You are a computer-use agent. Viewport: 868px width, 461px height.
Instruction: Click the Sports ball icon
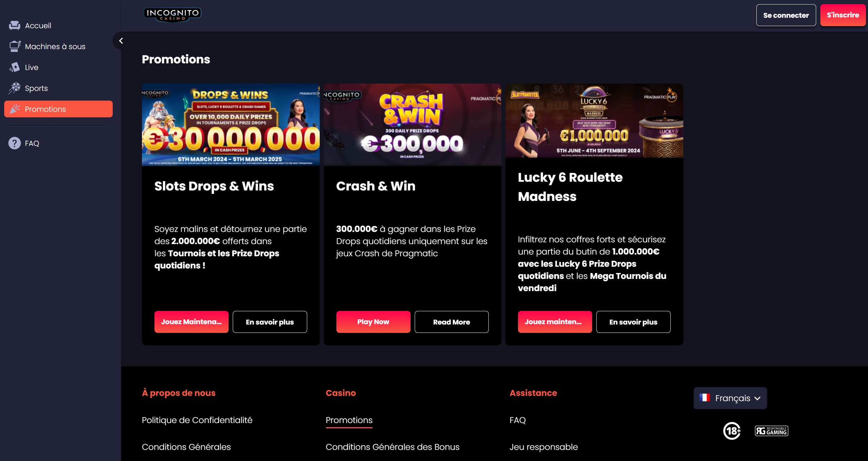(x=15, y=88)
